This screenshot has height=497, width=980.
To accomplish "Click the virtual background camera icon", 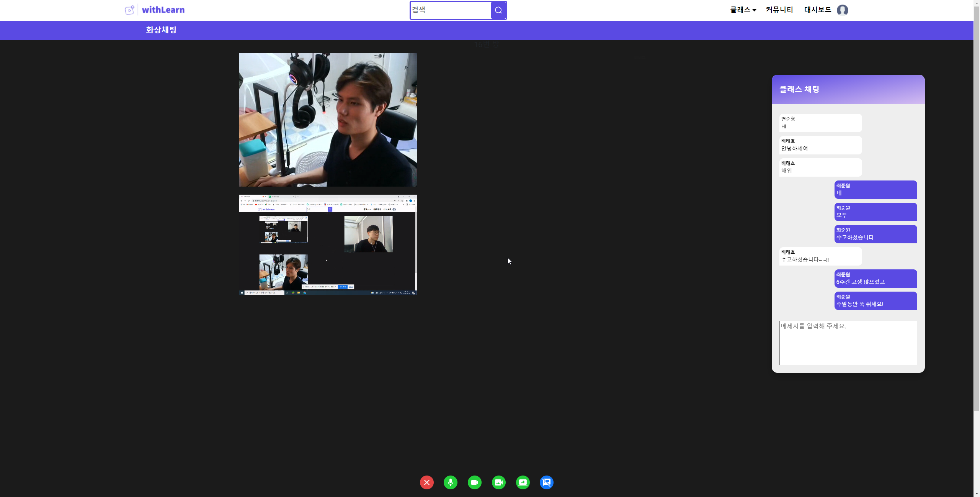I will (499, 482).
